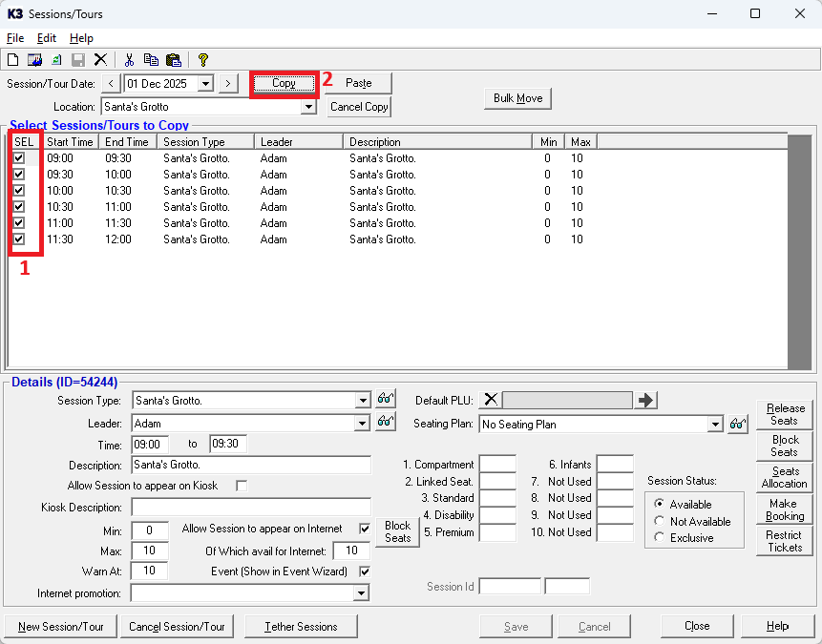Open the Location dropdown

(x=308, y=107)
